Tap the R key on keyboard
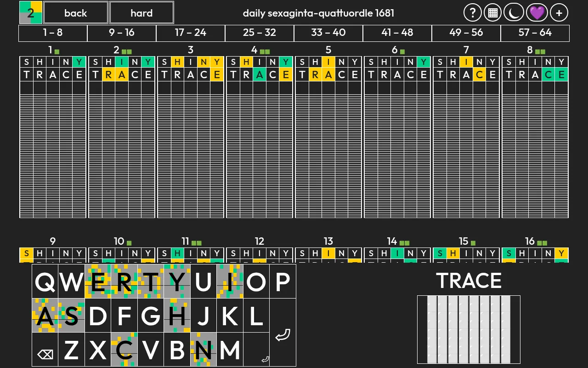Viewport: 588px width, 368px height. click(124, 282)
